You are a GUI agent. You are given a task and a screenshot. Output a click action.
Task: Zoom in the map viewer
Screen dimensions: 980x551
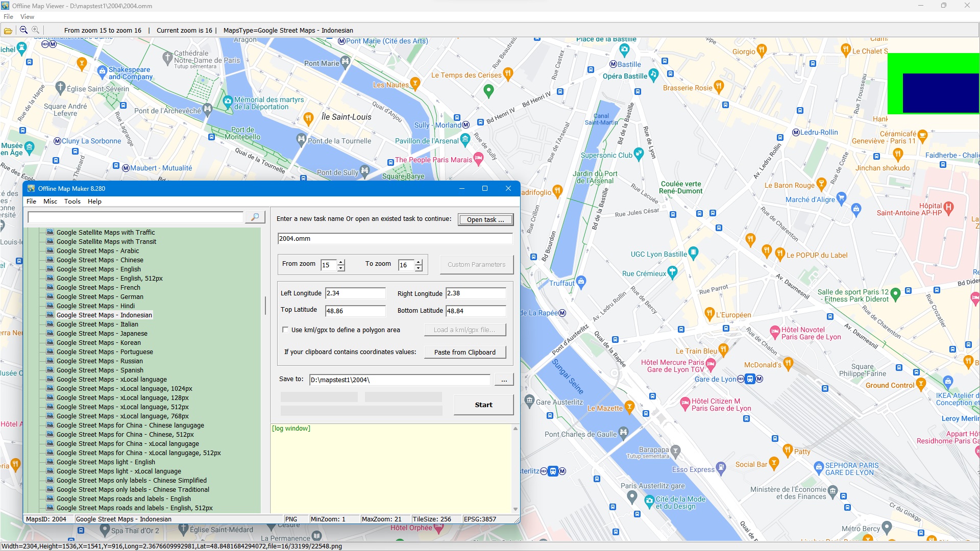click(x=35, y=30)
